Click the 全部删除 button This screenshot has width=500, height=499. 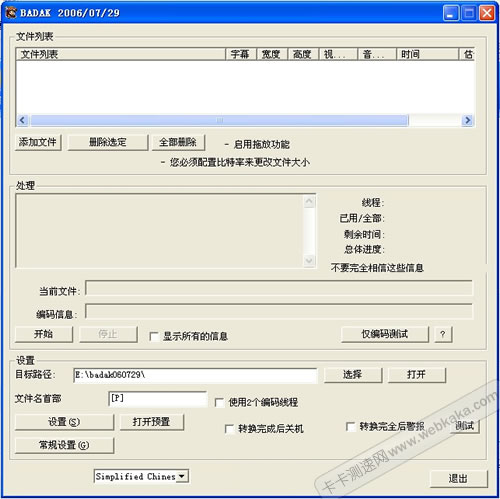click(178, 143)
